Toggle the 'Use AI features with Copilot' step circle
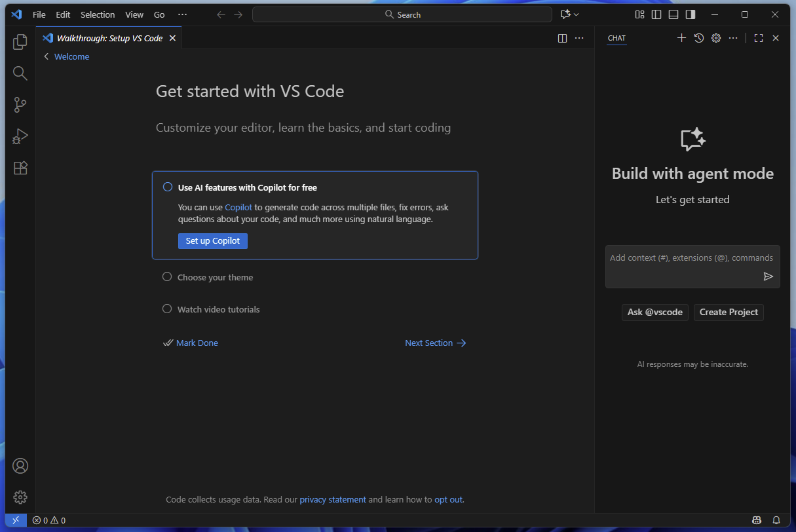Image resolution: width=796 pixels, height=532 pixels. tap(168, 187)
